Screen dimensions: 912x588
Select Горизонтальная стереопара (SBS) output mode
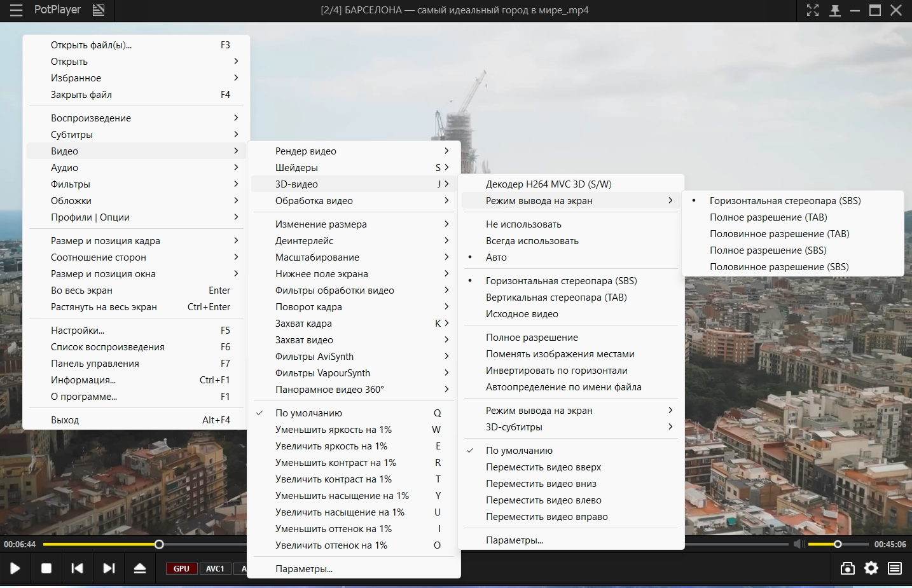(792, 201)
